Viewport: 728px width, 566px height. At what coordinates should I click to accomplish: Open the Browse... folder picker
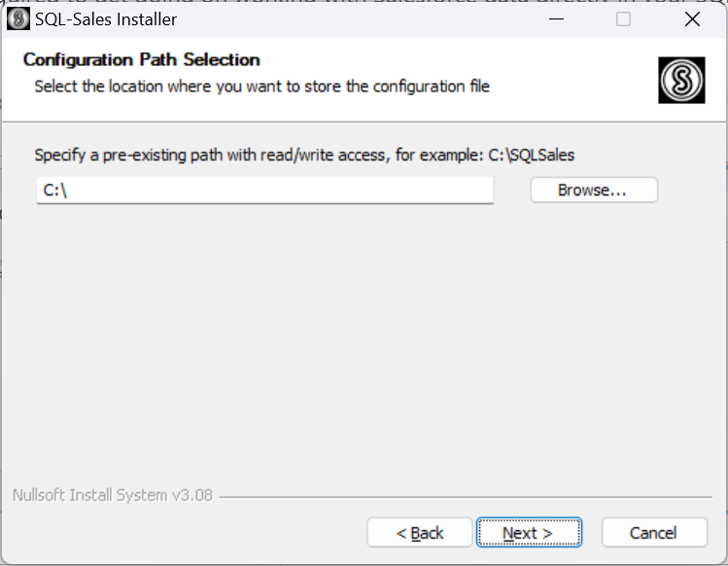594,190
